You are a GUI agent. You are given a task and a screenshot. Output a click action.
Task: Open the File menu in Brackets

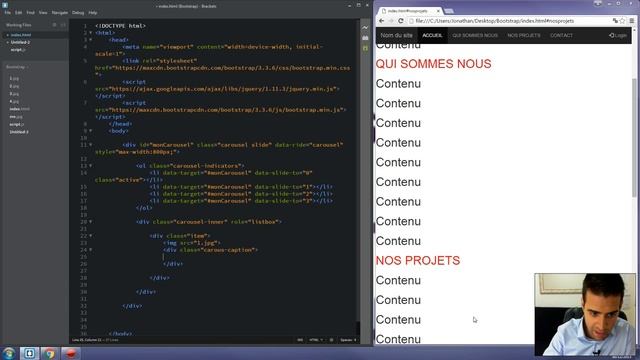click(7, 13)
